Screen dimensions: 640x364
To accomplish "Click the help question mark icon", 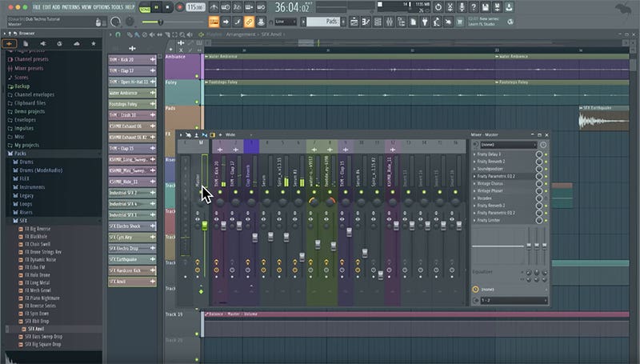I will pyautogui.click(x=474, y=7).
